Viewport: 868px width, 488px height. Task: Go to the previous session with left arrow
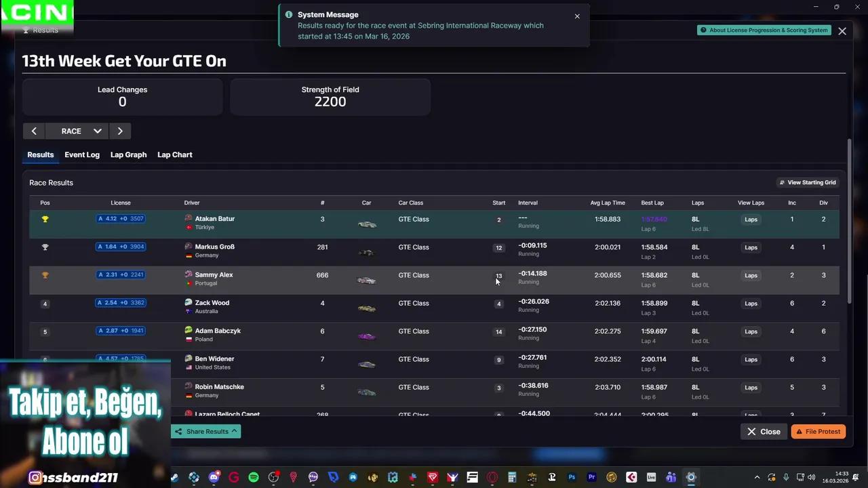[x=34, y=131]
